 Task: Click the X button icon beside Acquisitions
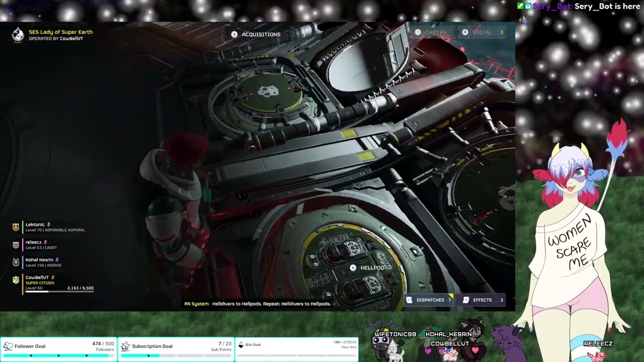[234, 34]
